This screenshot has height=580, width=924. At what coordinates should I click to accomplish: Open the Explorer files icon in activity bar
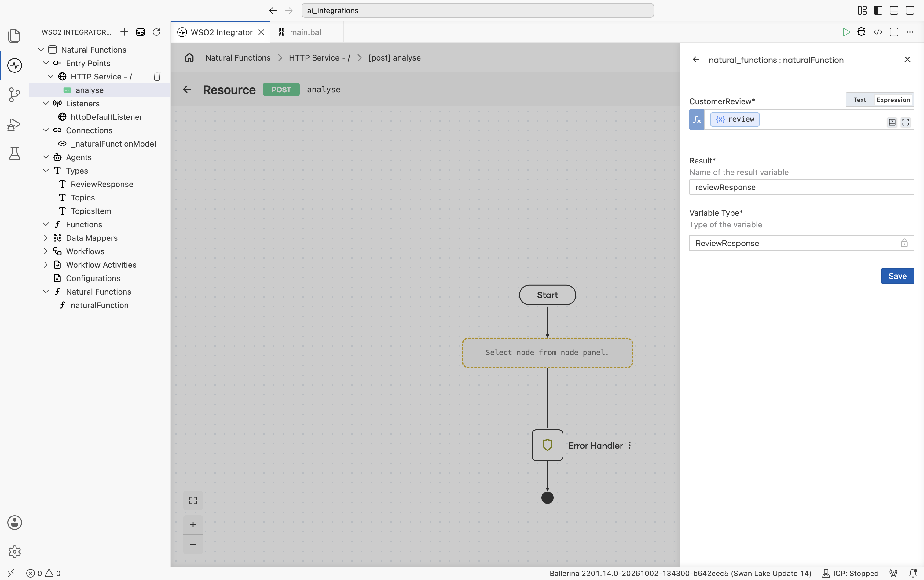[15, 36]
